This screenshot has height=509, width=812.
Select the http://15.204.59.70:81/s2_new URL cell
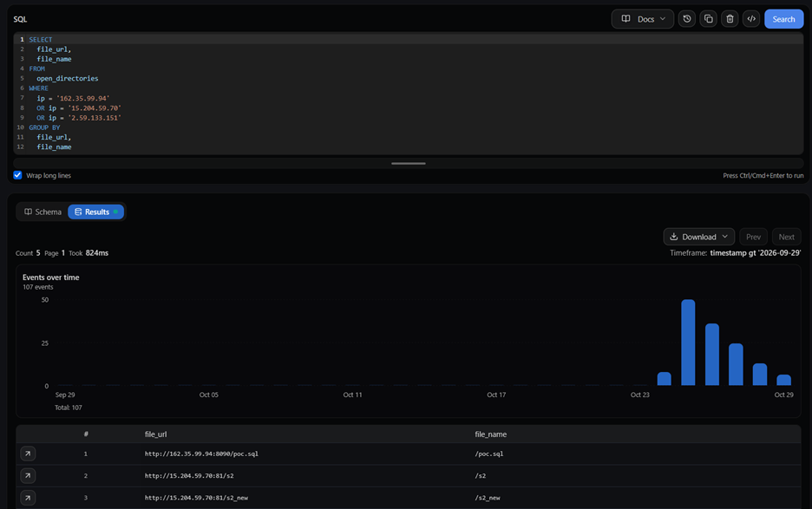pyautogui.click(x=196, y=498)
